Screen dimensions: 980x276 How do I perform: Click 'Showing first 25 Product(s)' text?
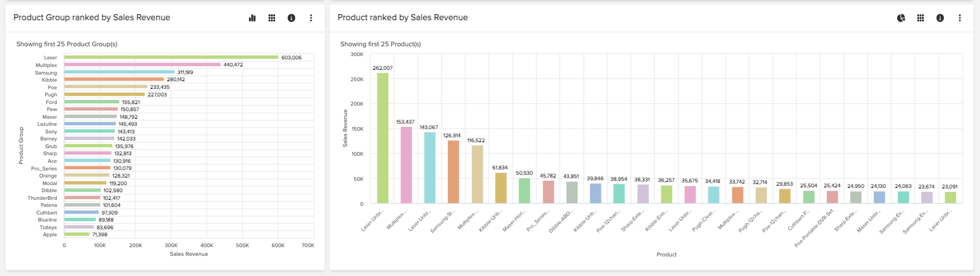pyautogui.click(x=380, y=44)
